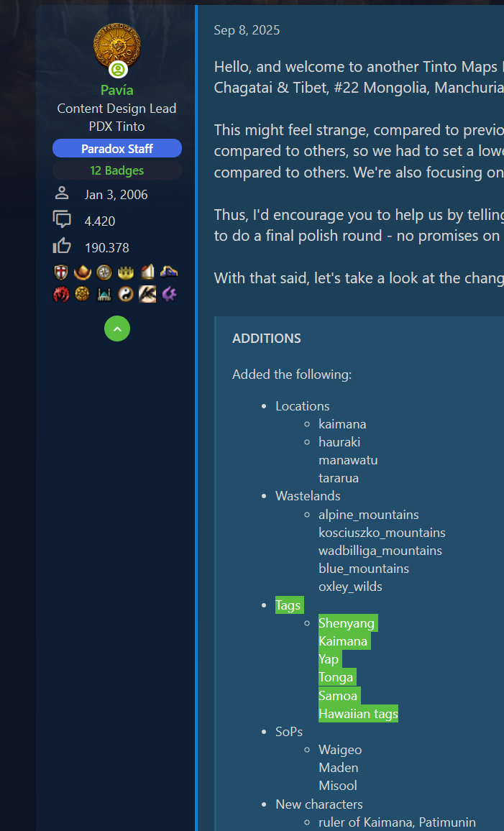The width and height of the screenshot is (504, 831).
Task: Click the Misool SoP entry
Action: tap(338, 786)
